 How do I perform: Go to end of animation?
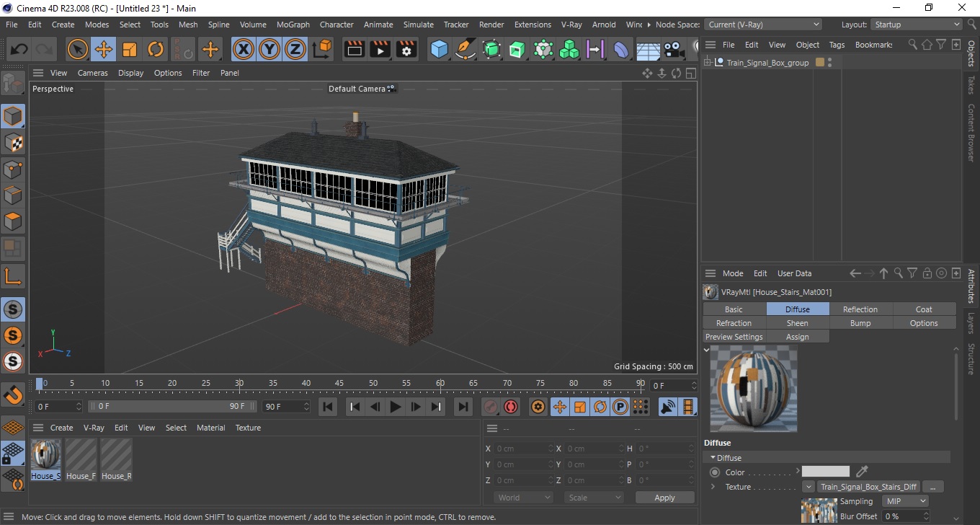coord(463,407)
